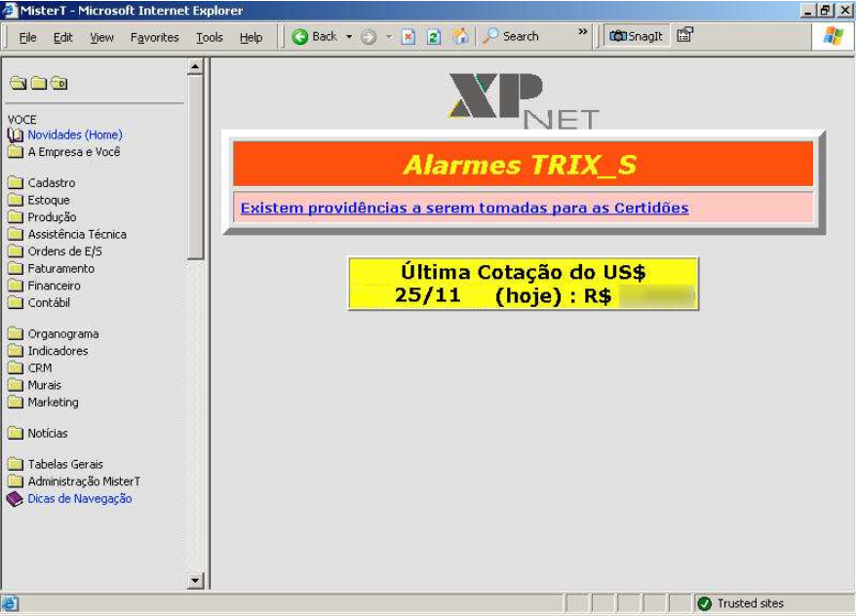This screenshot has width=858, height=616.
Task: Open the Financeiro folder icon
Action: tap(18, 286)
